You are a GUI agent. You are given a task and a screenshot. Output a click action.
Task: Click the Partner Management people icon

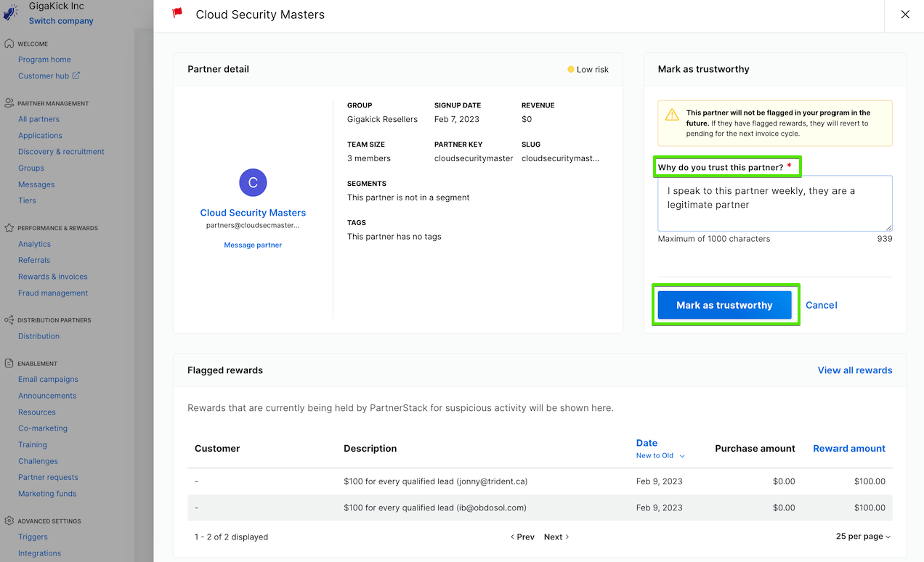click(x=7, y=102)
